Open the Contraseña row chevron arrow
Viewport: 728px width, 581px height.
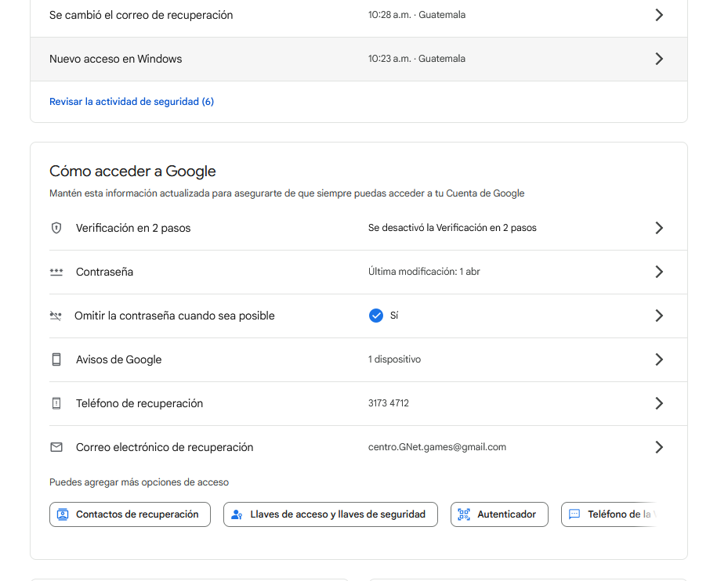[659, 272]
